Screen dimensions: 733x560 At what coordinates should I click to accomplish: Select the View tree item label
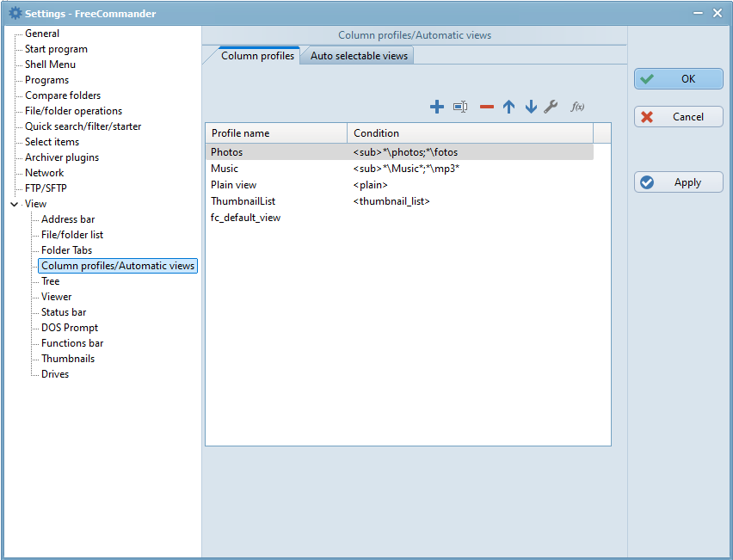tap(35, 204)
